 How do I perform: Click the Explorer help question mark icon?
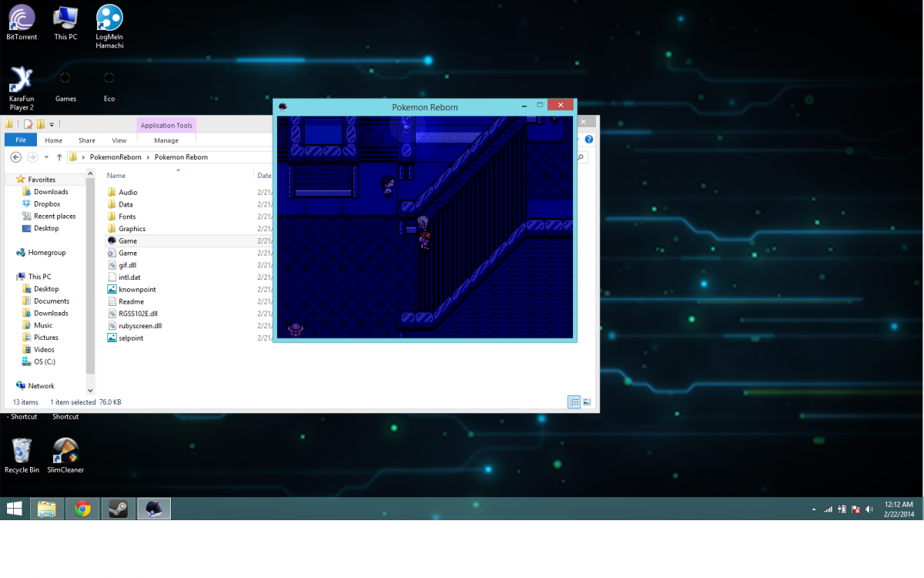point(589,139)
